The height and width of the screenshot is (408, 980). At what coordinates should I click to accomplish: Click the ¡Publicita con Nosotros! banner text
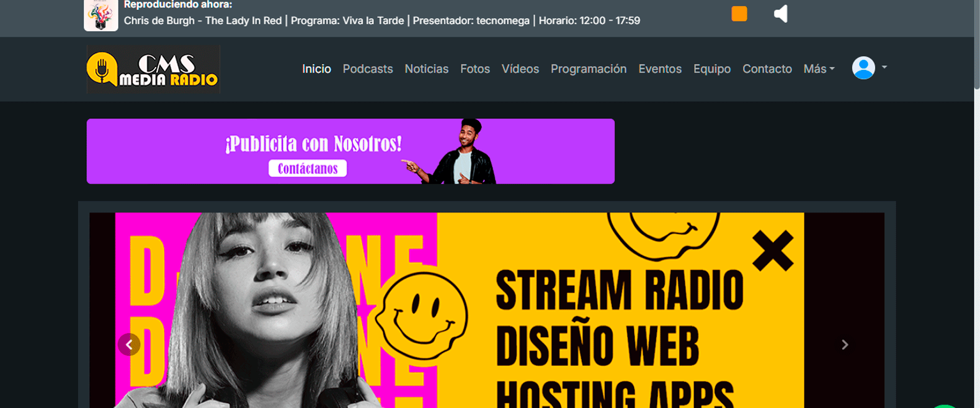(313, 144)
